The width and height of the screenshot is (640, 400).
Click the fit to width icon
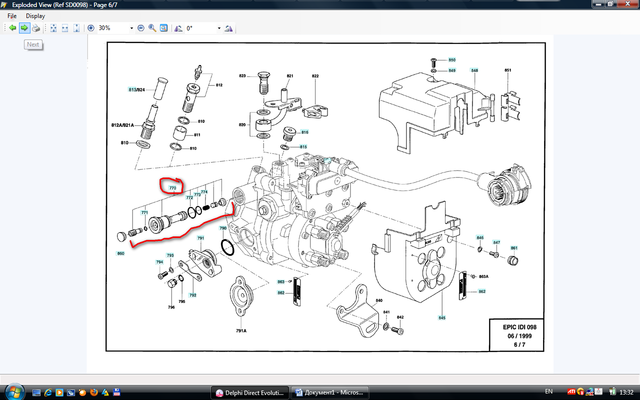(x=67, y=28)
